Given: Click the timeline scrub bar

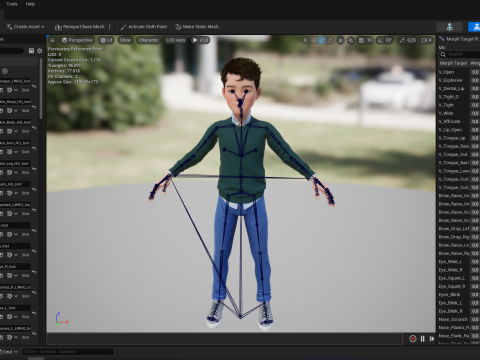Looking at the screenshot, I should [x=224, y=339].
